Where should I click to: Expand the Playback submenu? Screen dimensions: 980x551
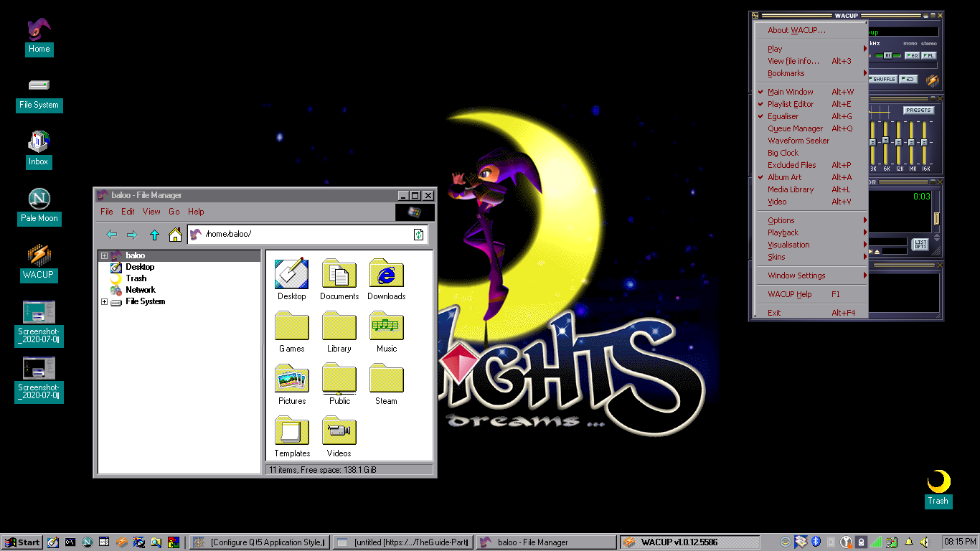pos(811,232)
